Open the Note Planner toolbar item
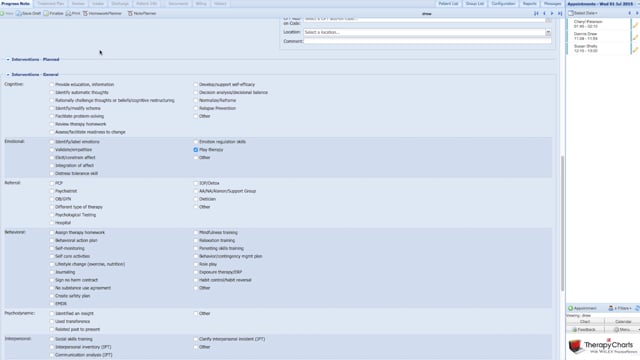The image size is (640, 360). tap(142, 13)
